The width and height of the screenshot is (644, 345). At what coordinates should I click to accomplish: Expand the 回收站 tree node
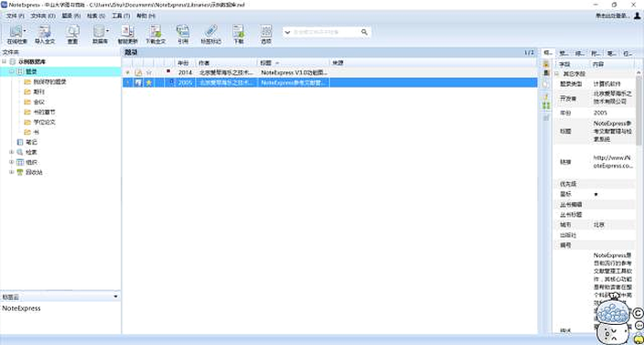pos(12,172)
